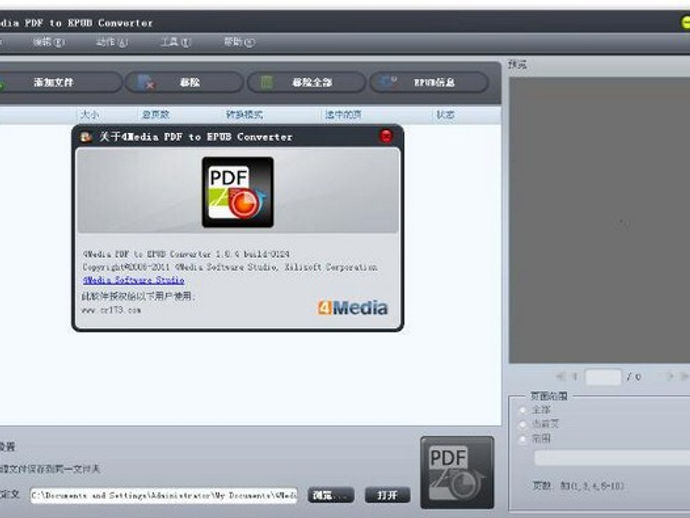Click the 移除全部 remove all button
The image size is (690, 518).
pos(306,82)
